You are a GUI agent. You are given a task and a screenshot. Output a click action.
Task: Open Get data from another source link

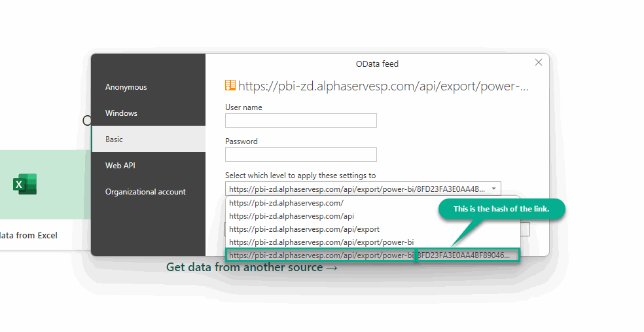[252, 267]
